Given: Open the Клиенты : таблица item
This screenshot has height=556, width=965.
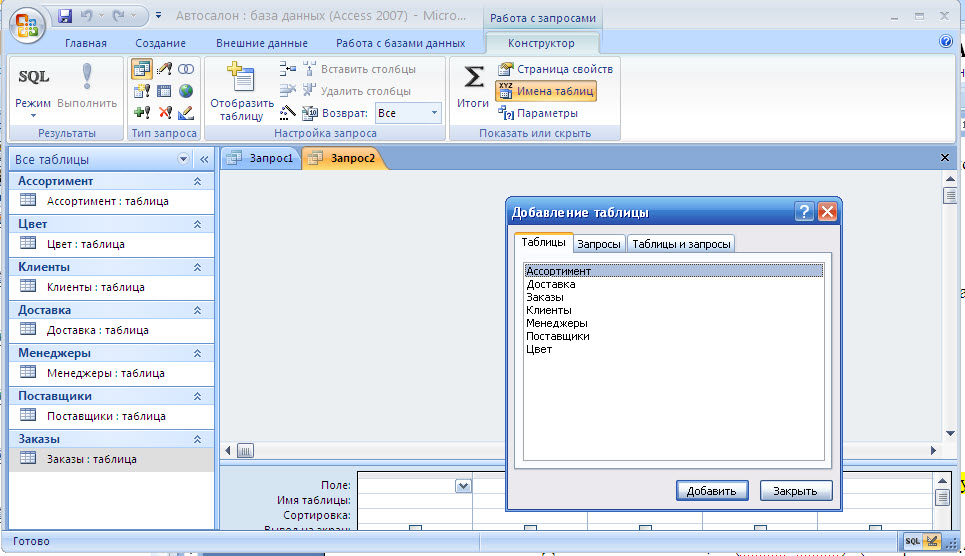Looking at the screenshot, I should pos(111,287).
